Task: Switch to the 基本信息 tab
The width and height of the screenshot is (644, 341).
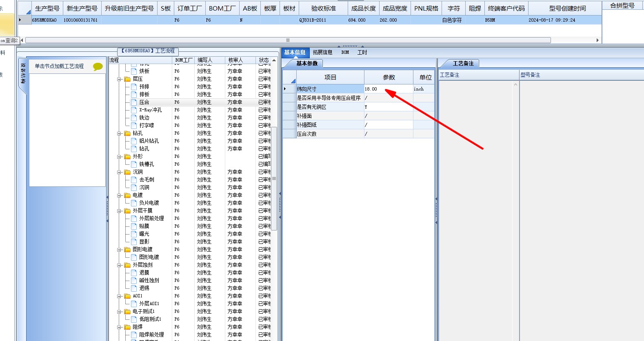Action: (x=295, y=52)
